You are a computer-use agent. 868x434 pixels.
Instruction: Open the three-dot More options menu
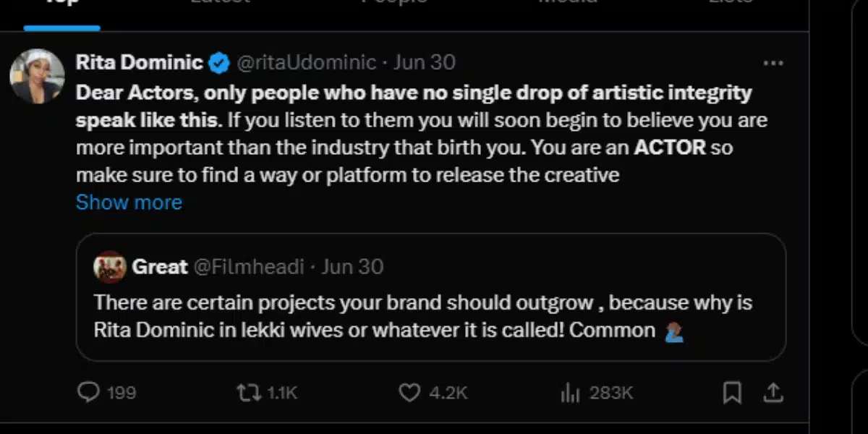[773, 63]
